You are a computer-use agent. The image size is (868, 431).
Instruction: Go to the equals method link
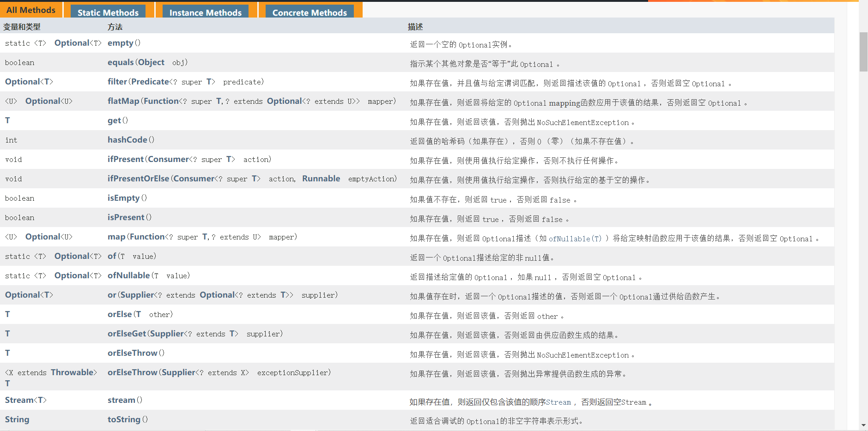click(x=121, y=62)
